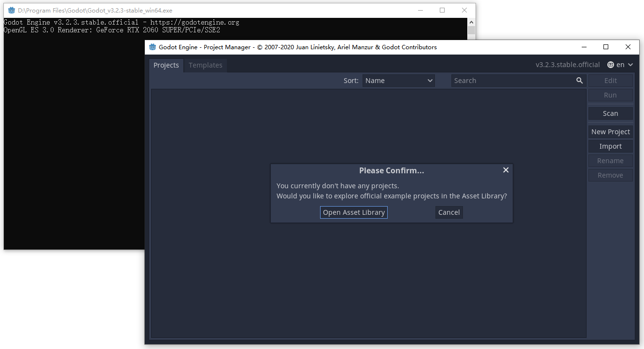644x349 pixels.
Task: Select the Projects tab
Action: (166, 65)
